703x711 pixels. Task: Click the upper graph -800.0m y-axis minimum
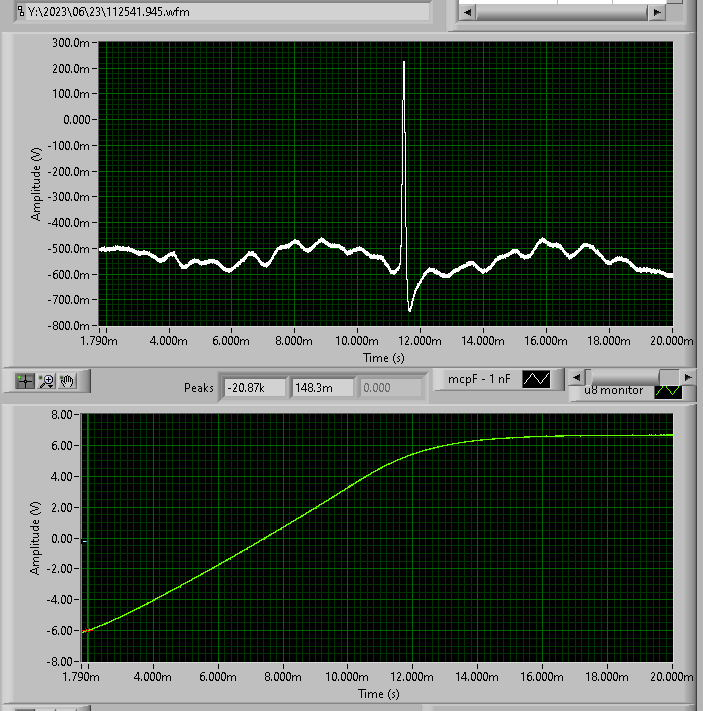tap(68, 326)
